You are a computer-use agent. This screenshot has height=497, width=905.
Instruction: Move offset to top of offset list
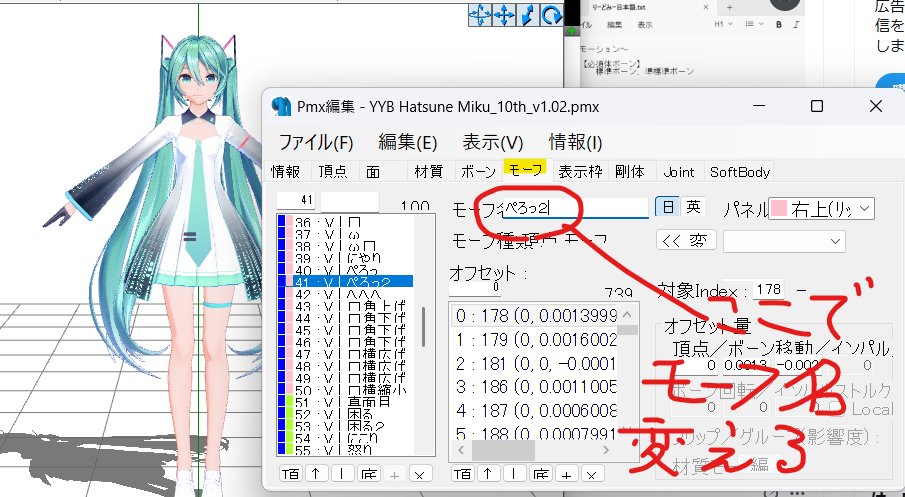click(462, 474)
